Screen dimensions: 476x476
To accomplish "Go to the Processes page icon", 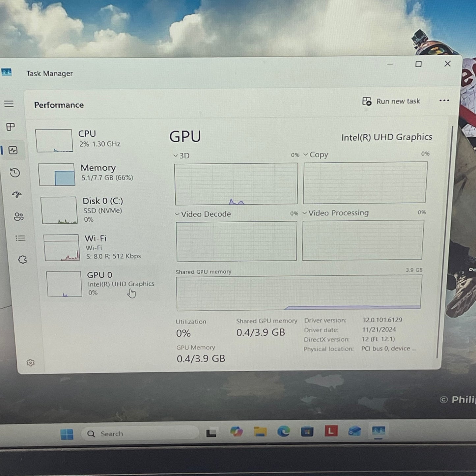I will point(11,127).
